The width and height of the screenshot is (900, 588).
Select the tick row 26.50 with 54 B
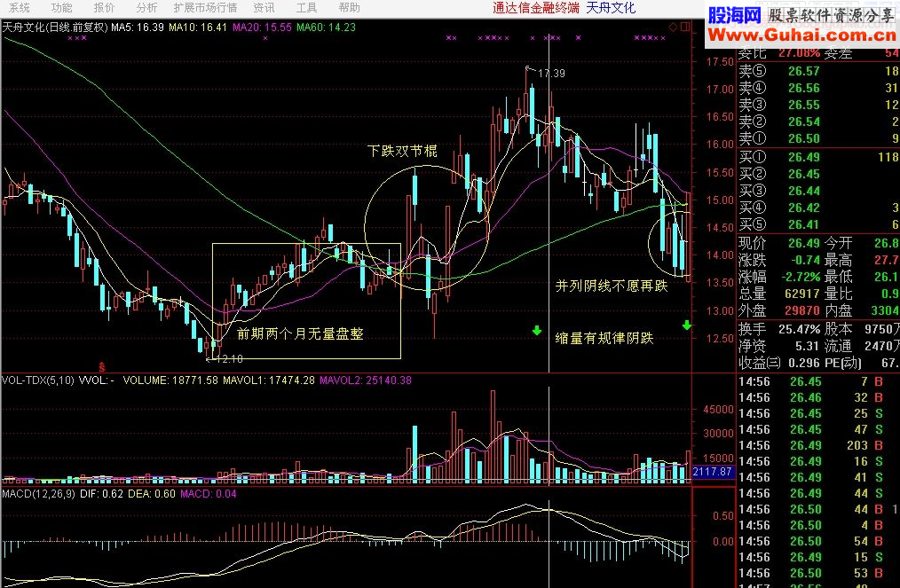[x=818, y=541]
